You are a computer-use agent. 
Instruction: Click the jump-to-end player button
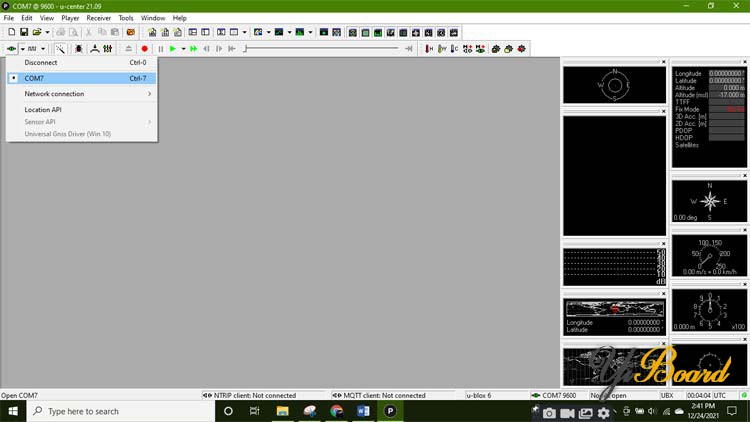(408, 48)
